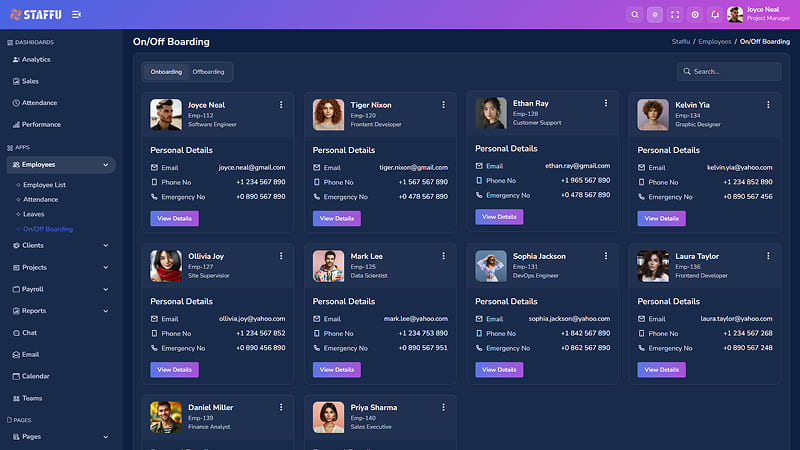Click the email icon in Ethan Ray card
Screen dimensions: 800x450
click(x=479, y=166)
